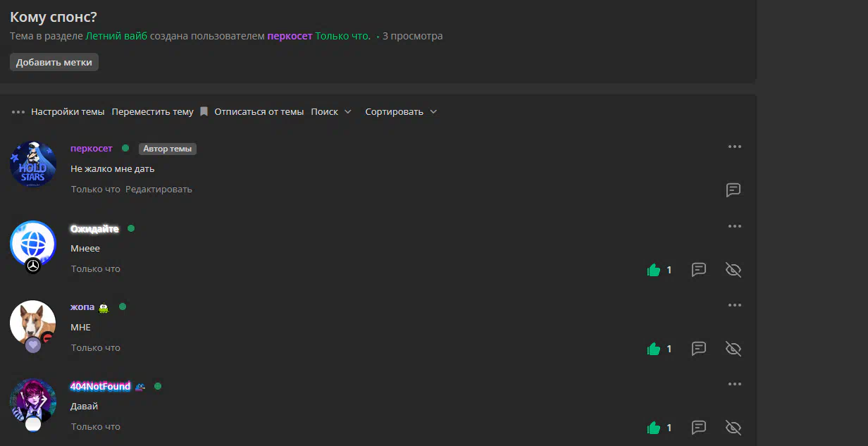Click the Автор темы badge

pos(168,149)
